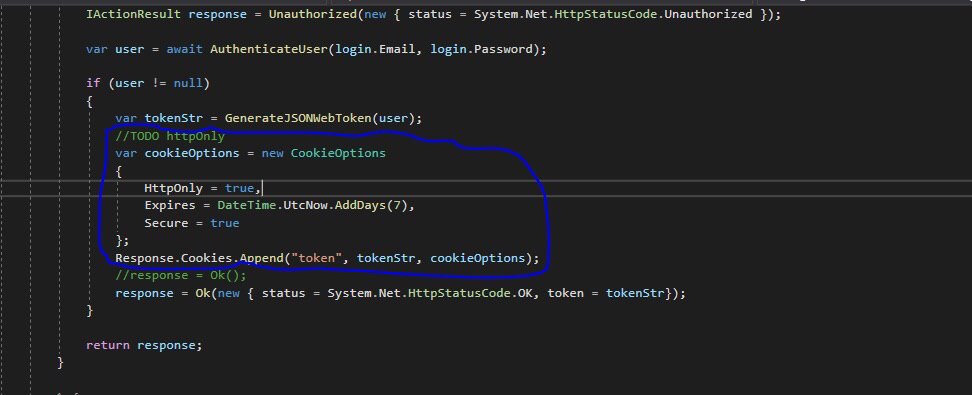972x395 pixels.
Task: Click the commented-out //response = Ok(); line
Action: point(180,275)
